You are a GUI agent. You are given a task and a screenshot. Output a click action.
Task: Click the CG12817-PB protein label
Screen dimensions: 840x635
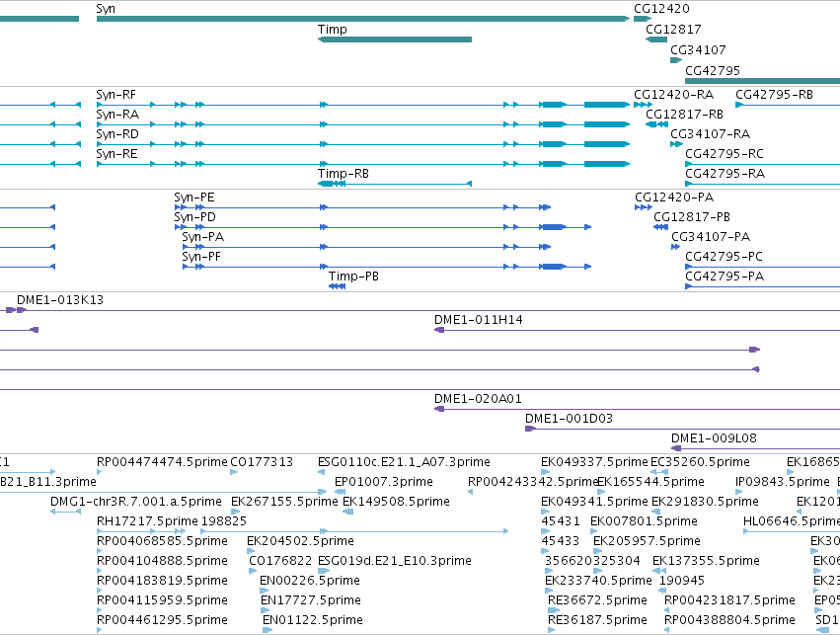pyautogui.click(x=692, y=217)
